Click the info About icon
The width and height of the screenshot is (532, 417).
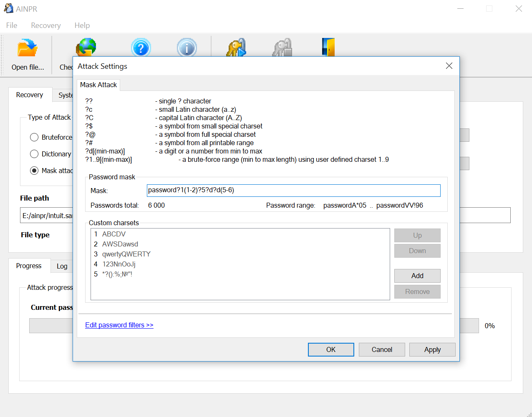click(187, 48)
